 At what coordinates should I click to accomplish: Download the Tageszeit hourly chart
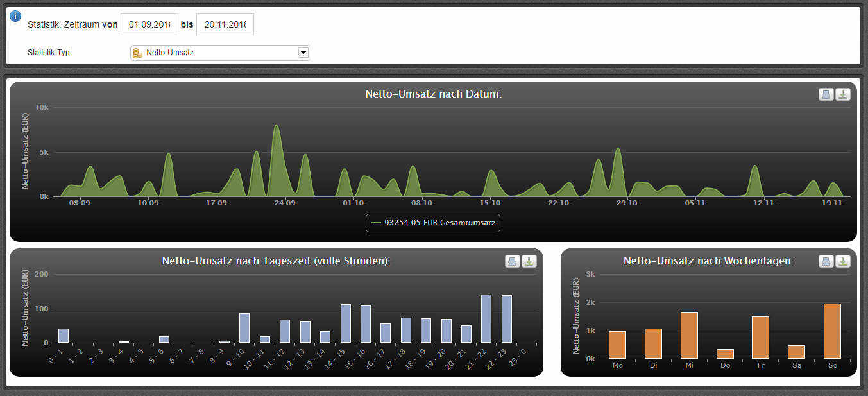point(529,261)
